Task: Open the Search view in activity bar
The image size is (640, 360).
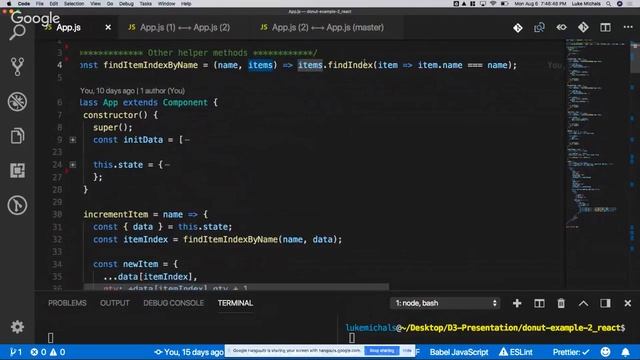Action: (x=17, y=33)
